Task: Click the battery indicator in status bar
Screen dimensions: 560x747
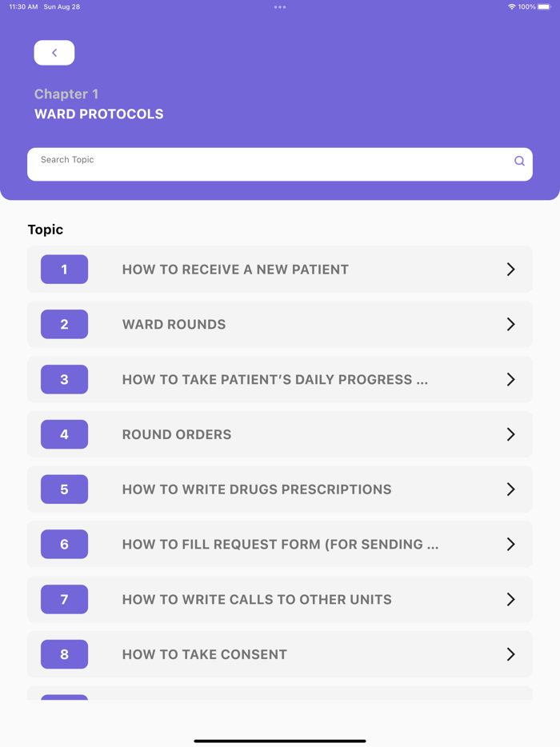Action: 544,7
